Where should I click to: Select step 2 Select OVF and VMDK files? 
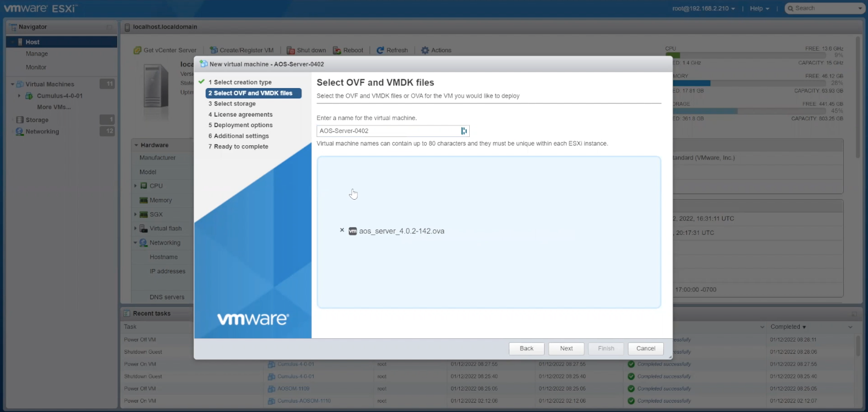253,94
